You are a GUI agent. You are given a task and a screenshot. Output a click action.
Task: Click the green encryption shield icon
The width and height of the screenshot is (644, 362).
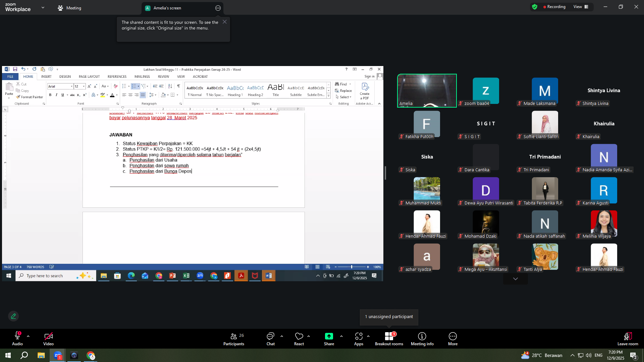(x=535, y=7)
